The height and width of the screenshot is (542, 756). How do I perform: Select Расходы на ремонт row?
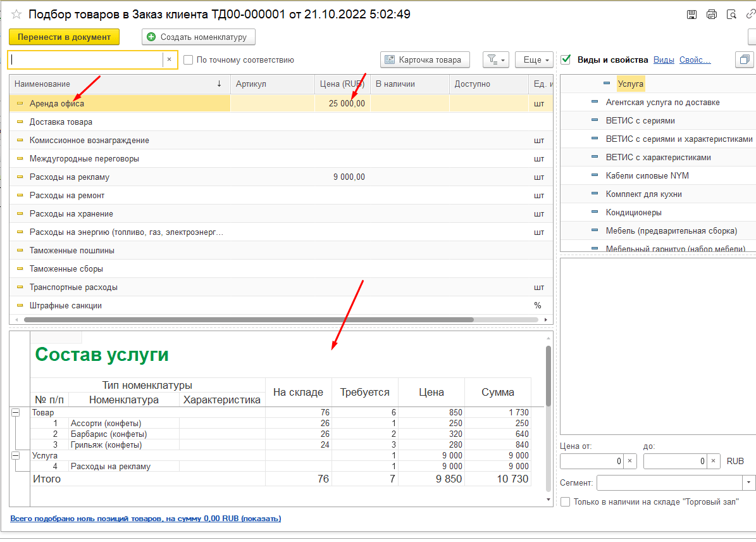[281, 195]
